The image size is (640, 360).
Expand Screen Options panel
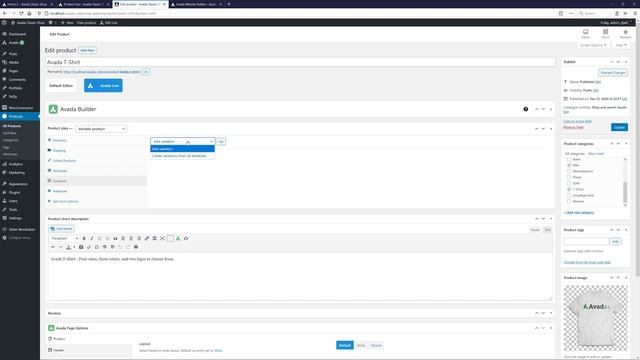click(x=593, y=45)
